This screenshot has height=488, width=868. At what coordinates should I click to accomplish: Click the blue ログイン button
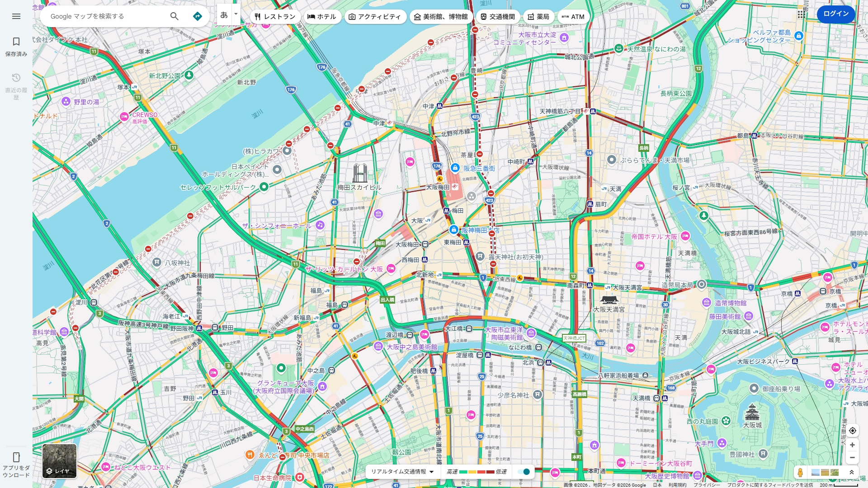click(x=835, y=14)
